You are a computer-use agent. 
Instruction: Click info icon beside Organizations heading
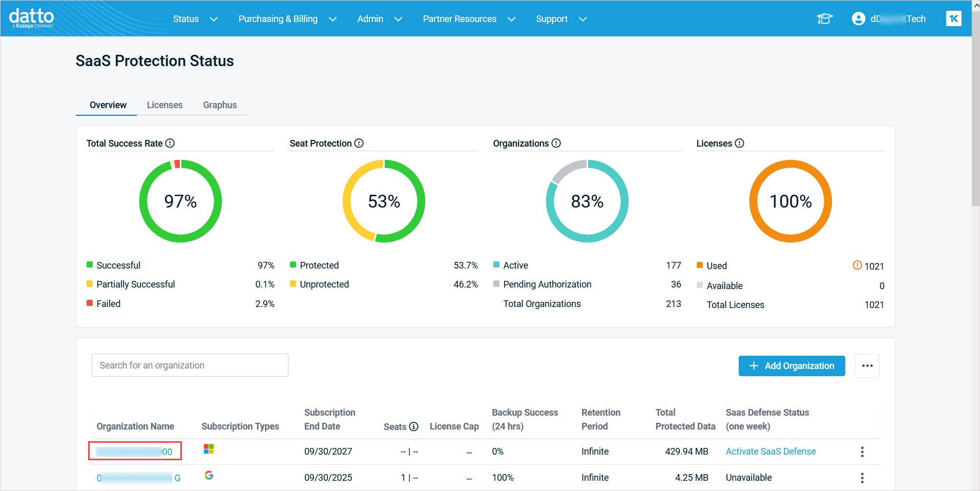556,144
